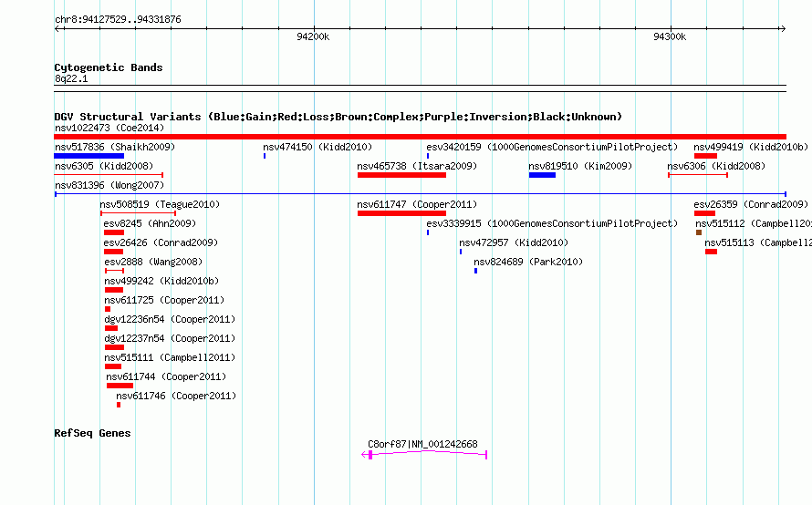
Task: Click the nsv819510 (Kim2009) label
Action: (580, 166)
